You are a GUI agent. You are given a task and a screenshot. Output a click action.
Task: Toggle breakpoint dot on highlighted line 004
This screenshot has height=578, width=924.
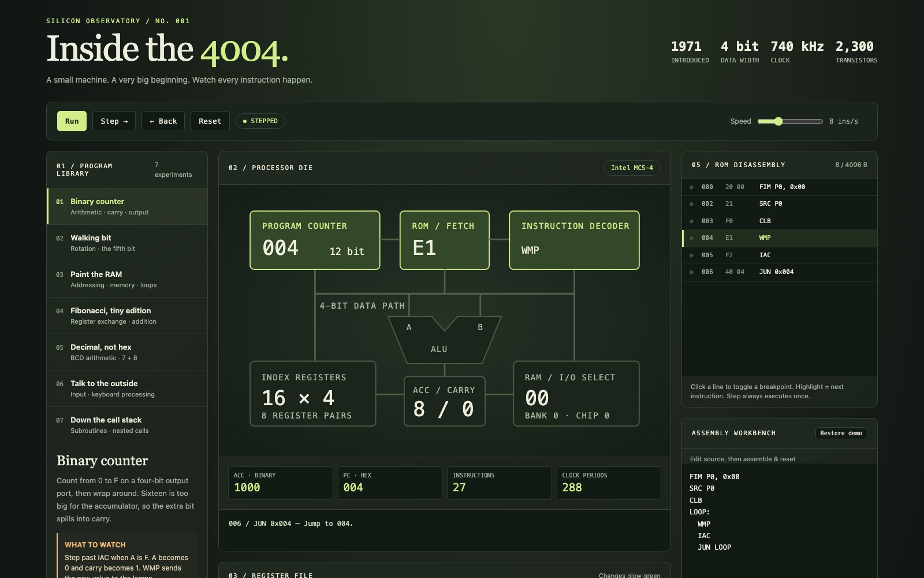pyautogui.click(x=691, y=238)
